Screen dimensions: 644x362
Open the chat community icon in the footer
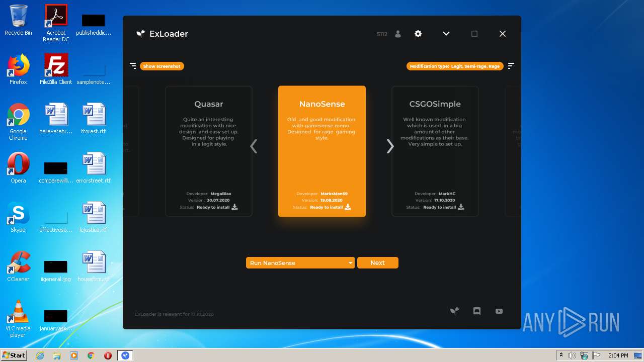click(477, 311)
